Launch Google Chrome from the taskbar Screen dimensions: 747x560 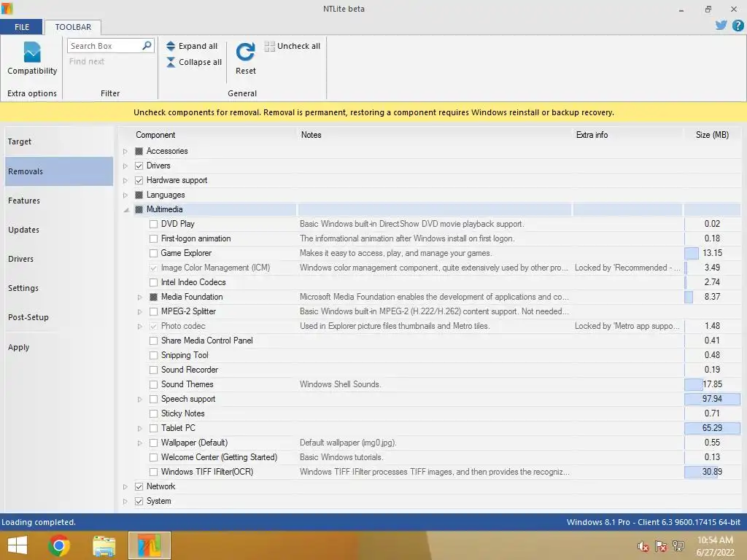[59, 545]
